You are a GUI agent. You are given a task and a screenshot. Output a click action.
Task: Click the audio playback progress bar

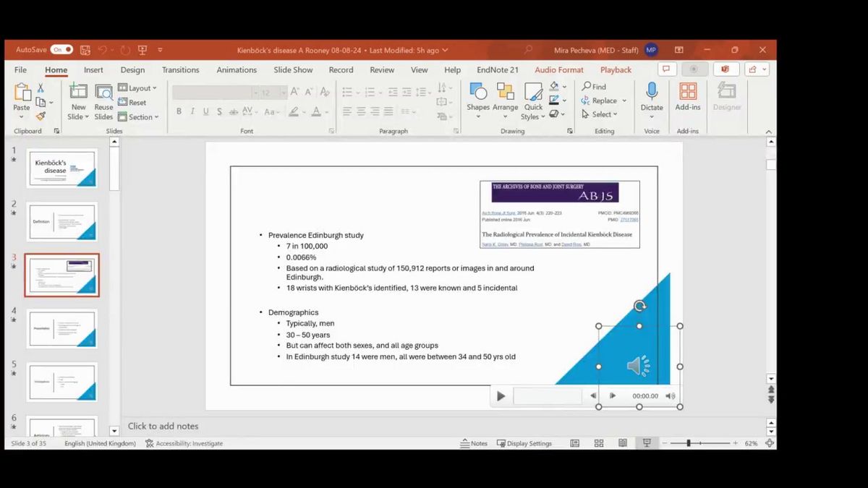tap(548, 396)
